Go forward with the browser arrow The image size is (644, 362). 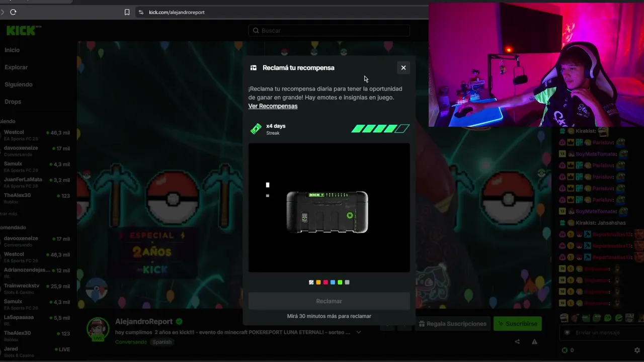coord(3,12)
